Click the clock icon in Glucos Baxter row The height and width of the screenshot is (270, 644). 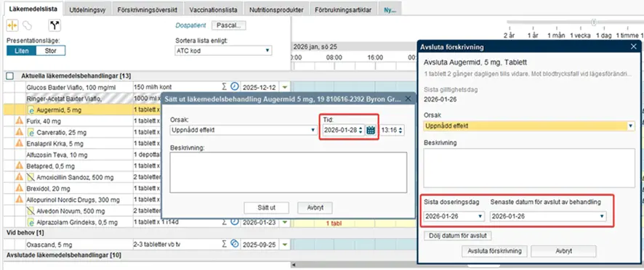234,86
